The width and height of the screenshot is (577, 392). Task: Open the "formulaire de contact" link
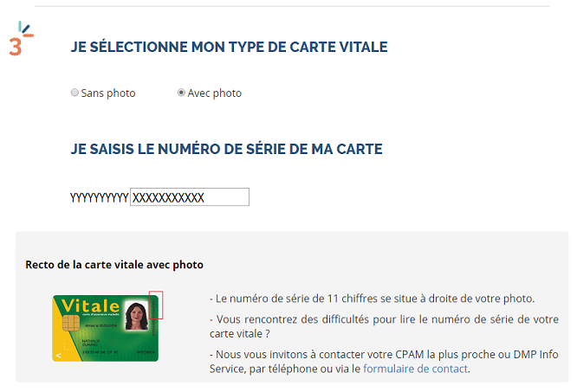point(415,369)
